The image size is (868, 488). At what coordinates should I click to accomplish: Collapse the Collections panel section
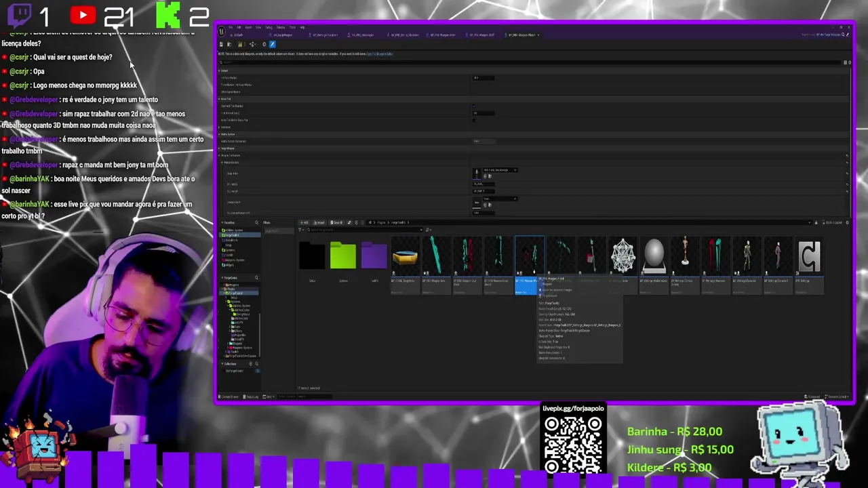pos(222,364)
